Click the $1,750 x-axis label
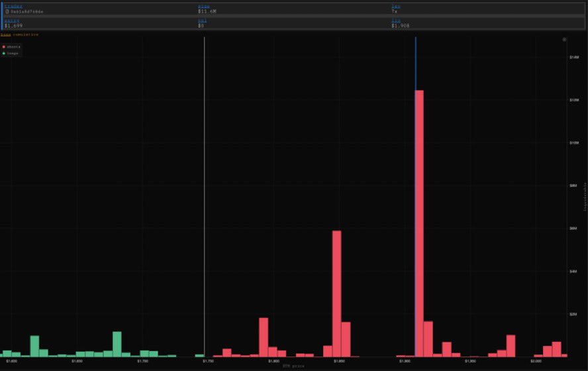The width and height of the screenshot is (588, 371). (208, 361)
